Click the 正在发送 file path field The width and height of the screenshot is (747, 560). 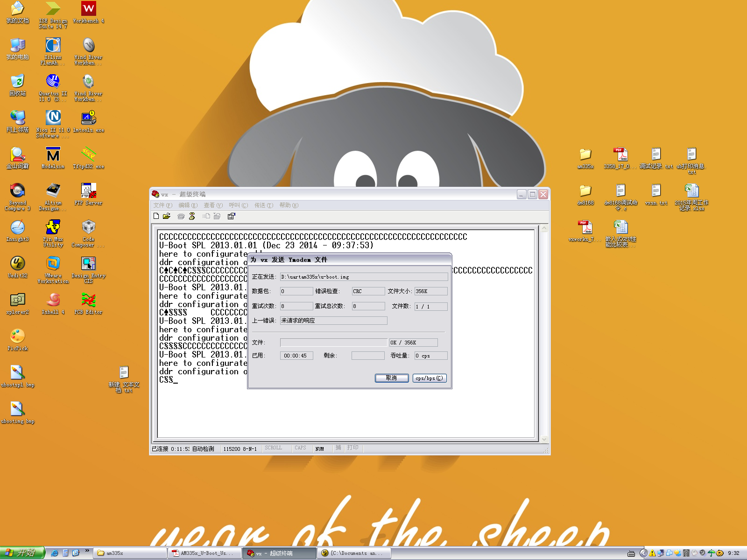pos(364,277)
